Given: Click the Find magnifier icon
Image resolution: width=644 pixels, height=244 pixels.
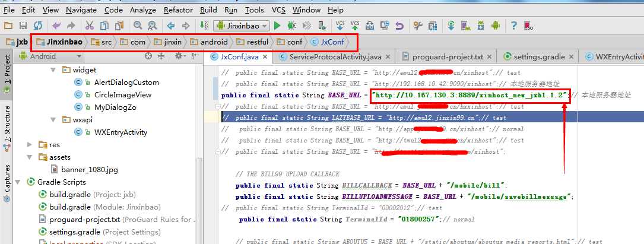Looking at the screenshot, I should click(138, 26).
